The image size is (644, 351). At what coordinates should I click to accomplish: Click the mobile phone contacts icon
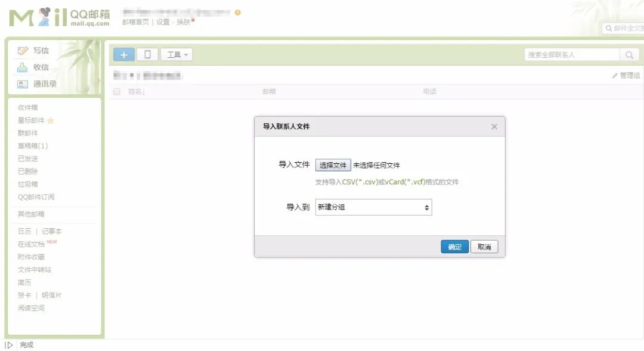pyautogui.click(x=147, y=54)
